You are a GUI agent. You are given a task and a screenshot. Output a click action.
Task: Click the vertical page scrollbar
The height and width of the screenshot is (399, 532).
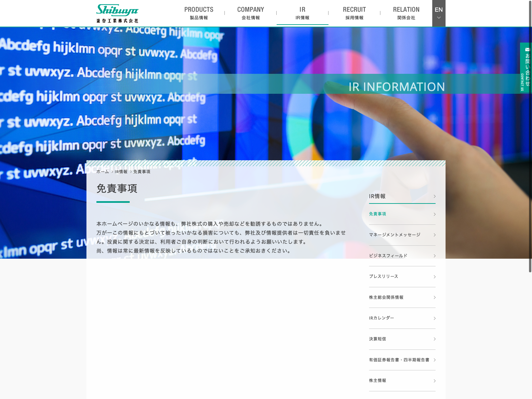pyautogui.click(x=530, y=136)
